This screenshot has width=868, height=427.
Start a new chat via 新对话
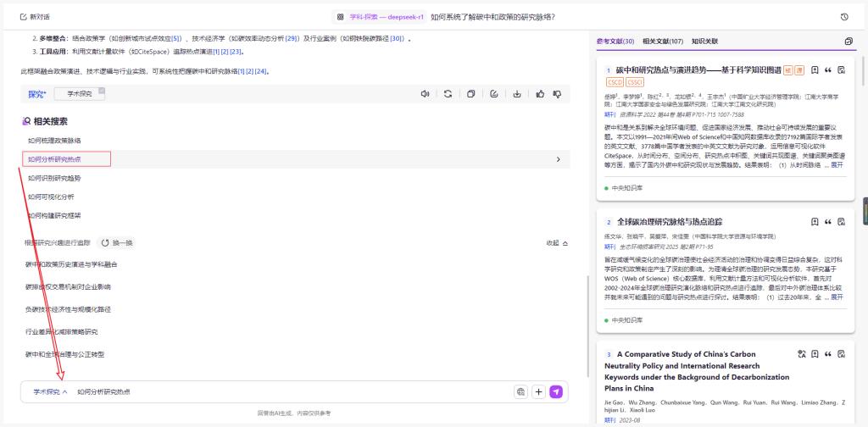pos(34,17)
